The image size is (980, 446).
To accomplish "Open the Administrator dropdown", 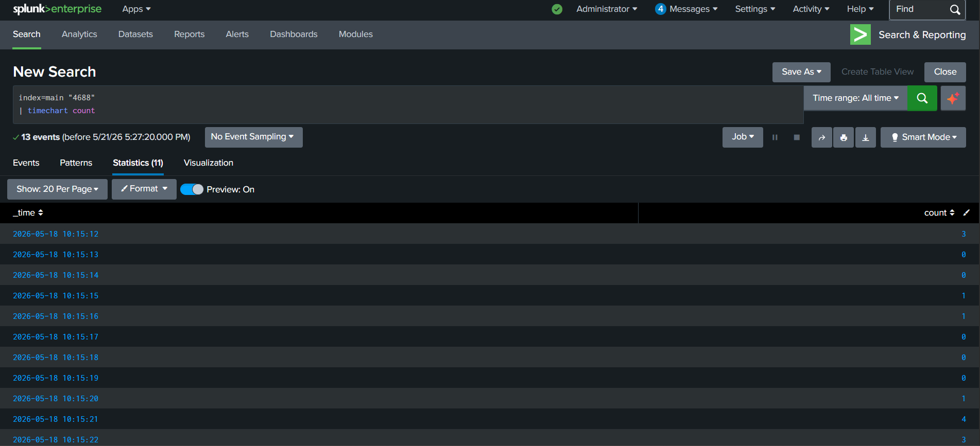I will pos(607,9).
